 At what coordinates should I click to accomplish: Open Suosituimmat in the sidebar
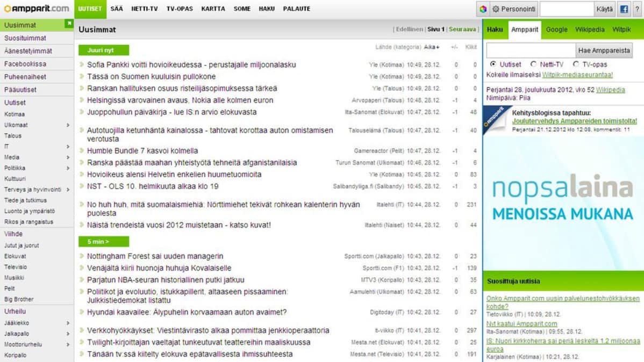click(x=25, y=38)
